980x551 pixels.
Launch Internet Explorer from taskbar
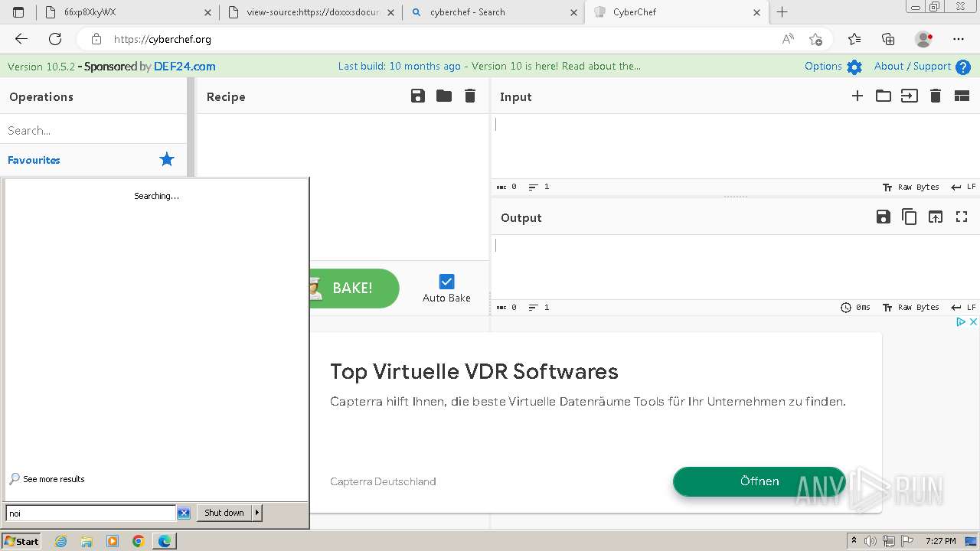(x=61, y=541)
